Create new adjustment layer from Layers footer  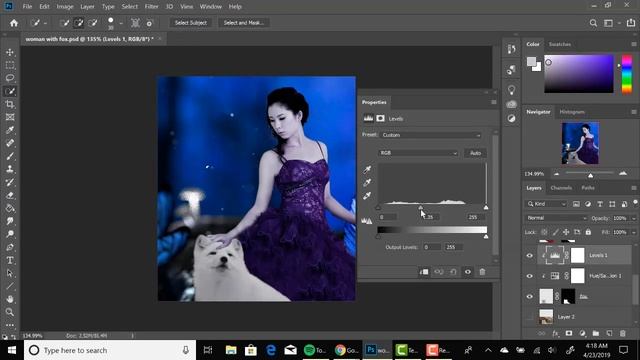pyautogui.click(x=582, y=333)
